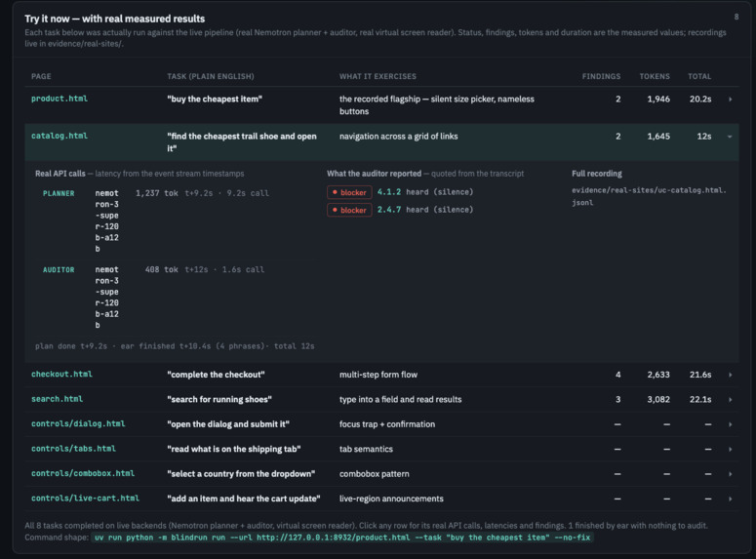756x559 pixels.
Task: Open the controls/tabs.html page link
Action: [73, 449]
